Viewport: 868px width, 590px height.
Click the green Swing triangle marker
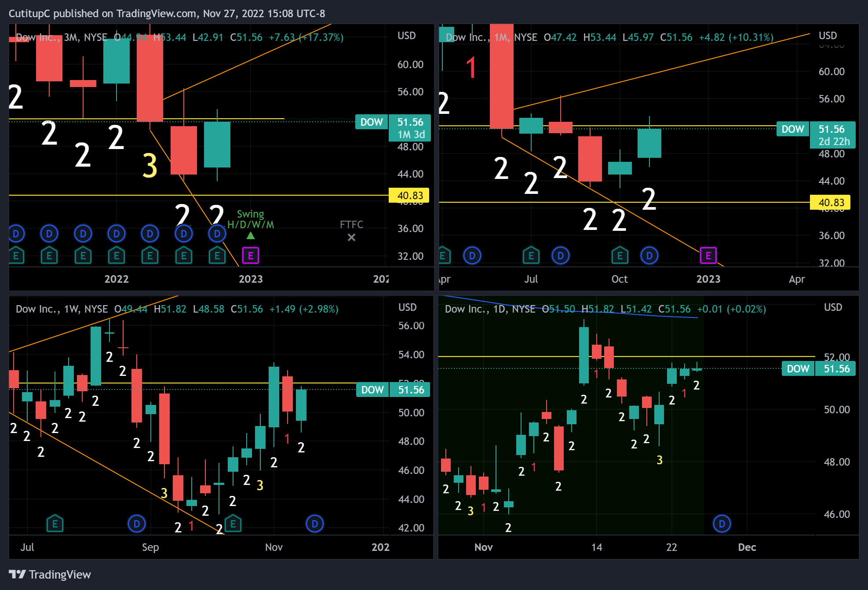pyautogui.click(x=251, y=236)
